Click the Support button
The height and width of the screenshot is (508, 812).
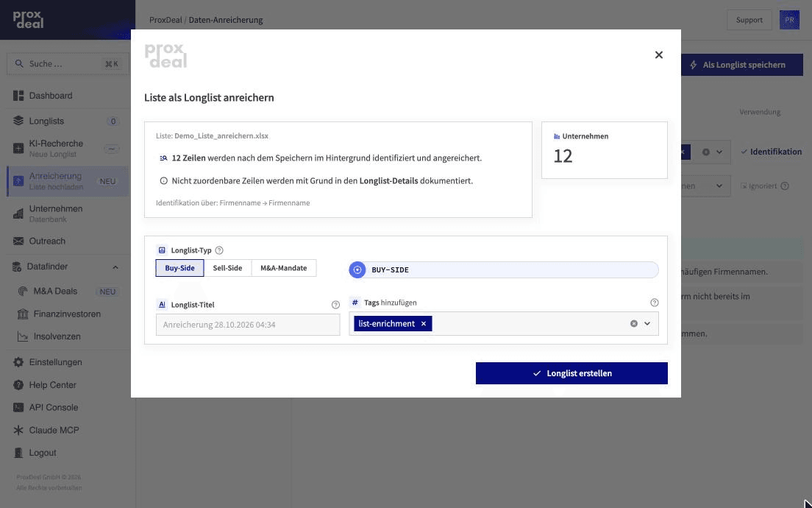coord(749,20)
